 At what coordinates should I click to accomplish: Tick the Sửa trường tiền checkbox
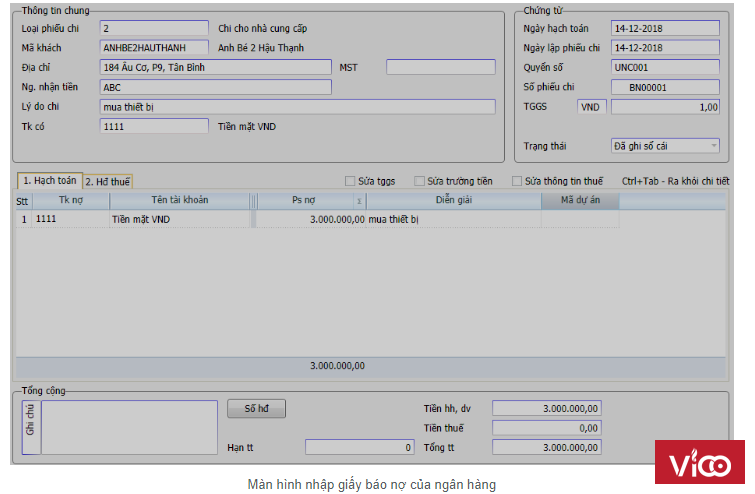point(420,181)
